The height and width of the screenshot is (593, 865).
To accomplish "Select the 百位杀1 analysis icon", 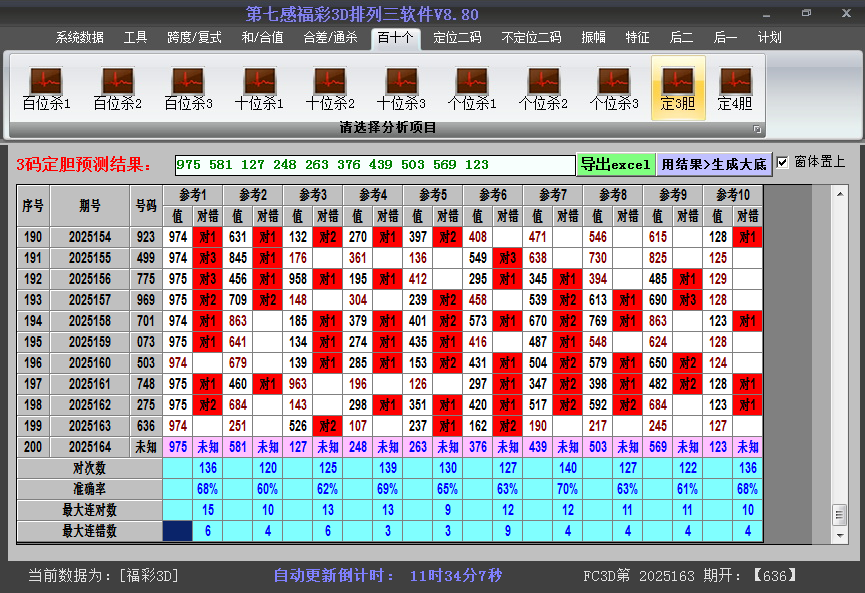I will pos(46,89).
